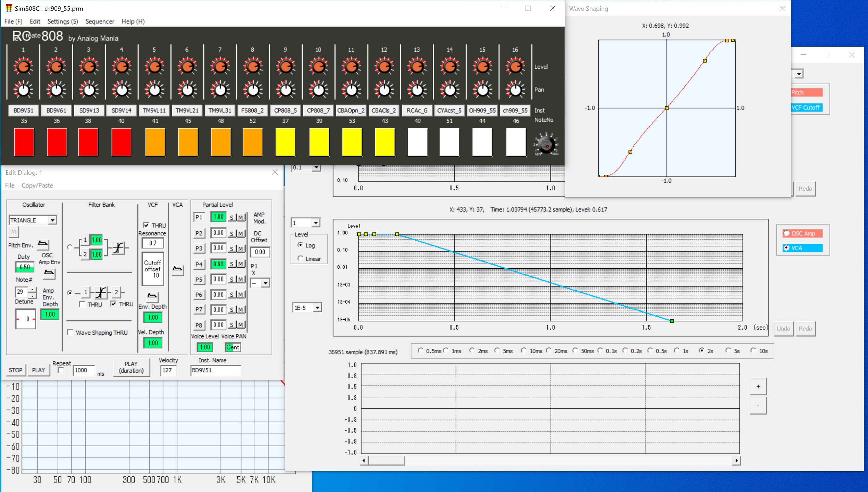Click the waveform zoom-in plus button
This screenshot has width=868, height=492.
(x=758, y=386)
